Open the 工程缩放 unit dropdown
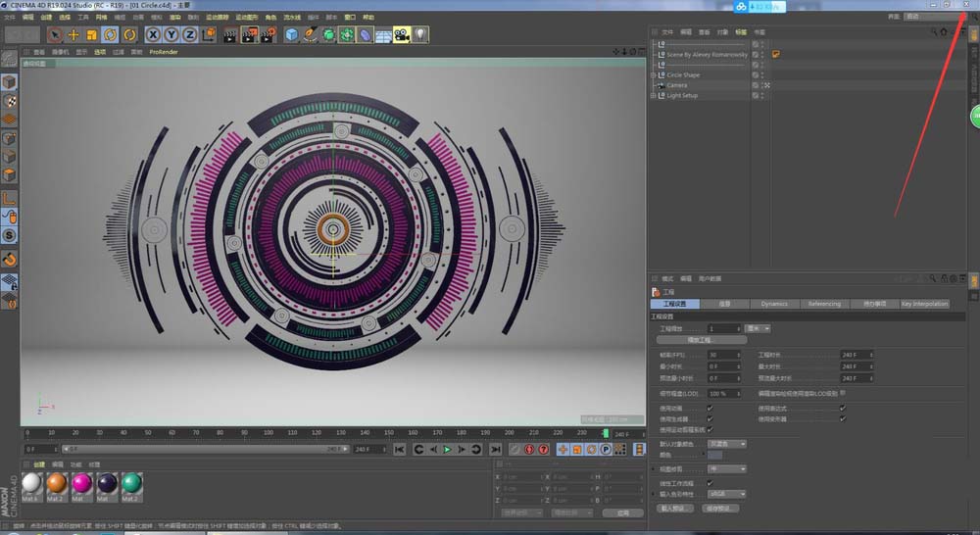 click(758, 328)
